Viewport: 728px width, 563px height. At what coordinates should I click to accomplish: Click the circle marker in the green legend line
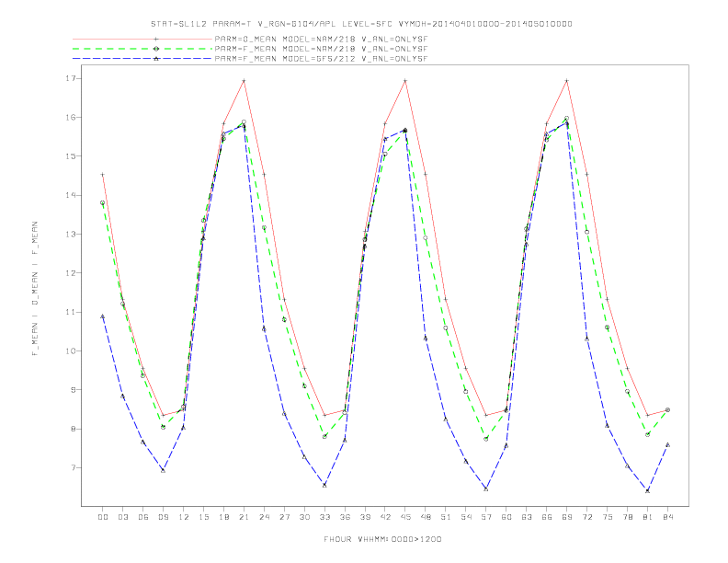pos(156,49)
